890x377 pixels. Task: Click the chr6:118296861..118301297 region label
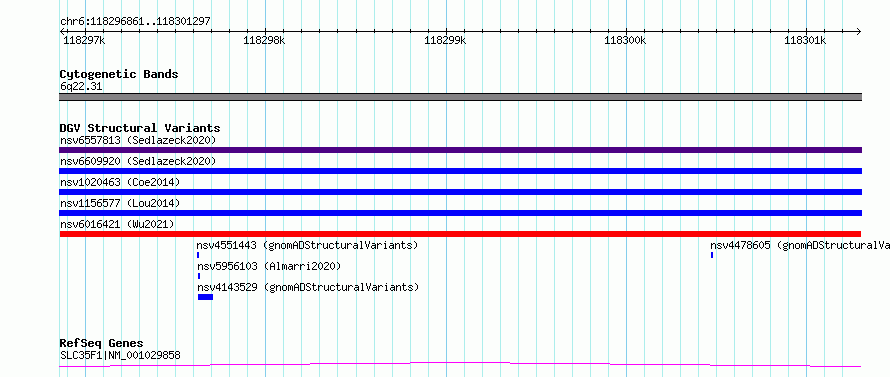tap(135, 21)
